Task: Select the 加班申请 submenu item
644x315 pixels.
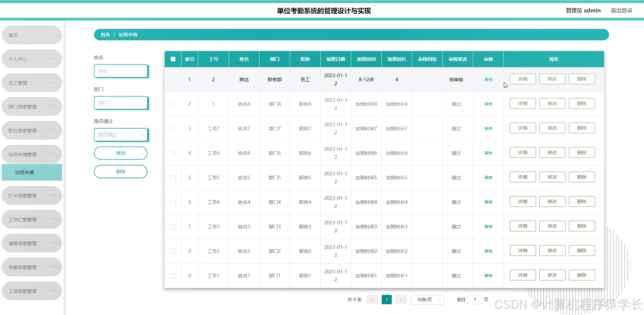Action: tap(32, 172)
